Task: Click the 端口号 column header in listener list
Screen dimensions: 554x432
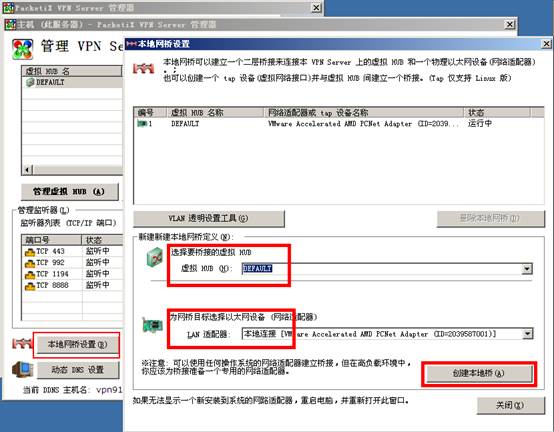Action: pyautogui.click(x=52, y=240)
